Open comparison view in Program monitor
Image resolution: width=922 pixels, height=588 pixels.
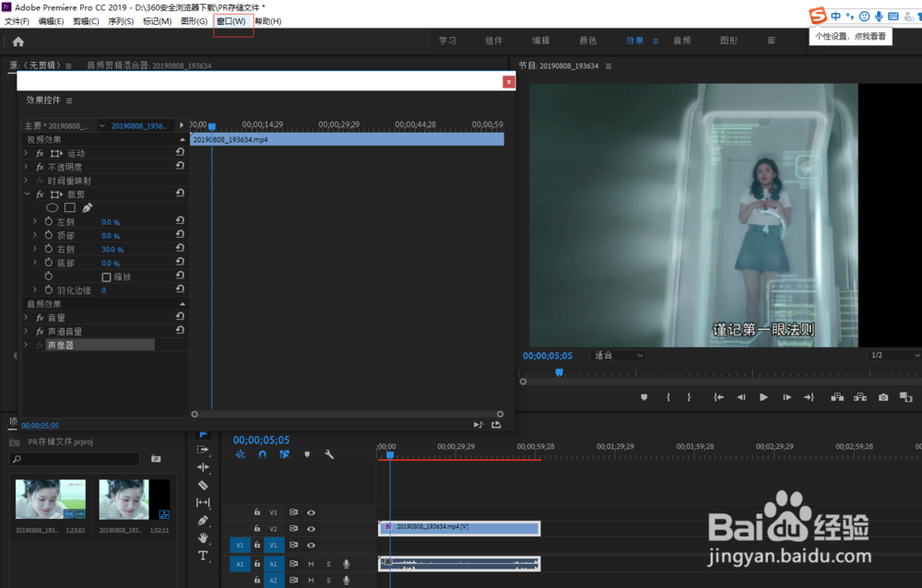(x=905, y=397)
